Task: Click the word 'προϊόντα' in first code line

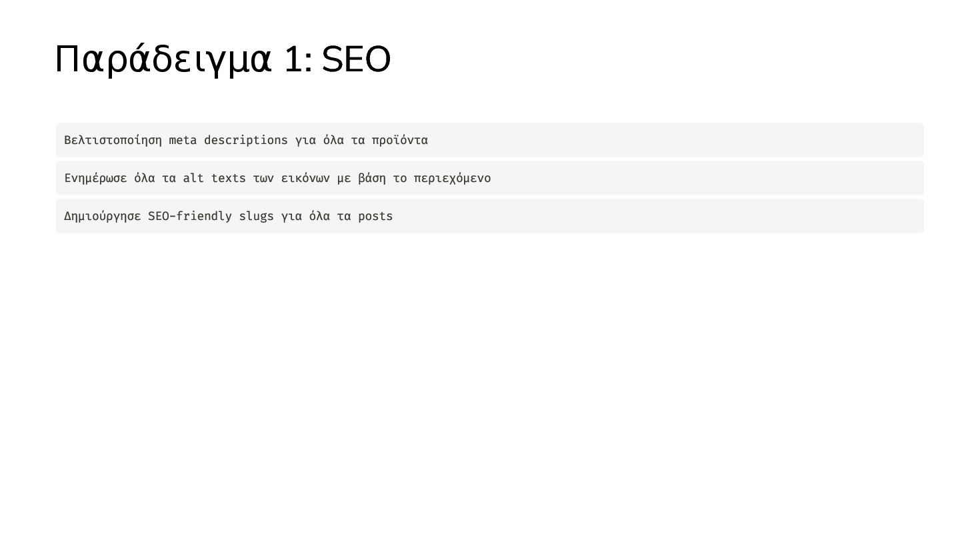Action: tap(400, 140)
